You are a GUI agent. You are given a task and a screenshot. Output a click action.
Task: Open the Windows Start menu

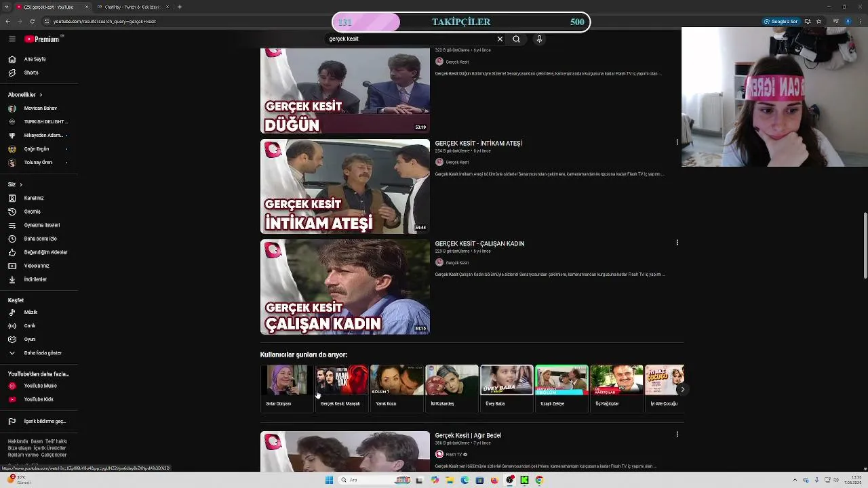(329, 480)
